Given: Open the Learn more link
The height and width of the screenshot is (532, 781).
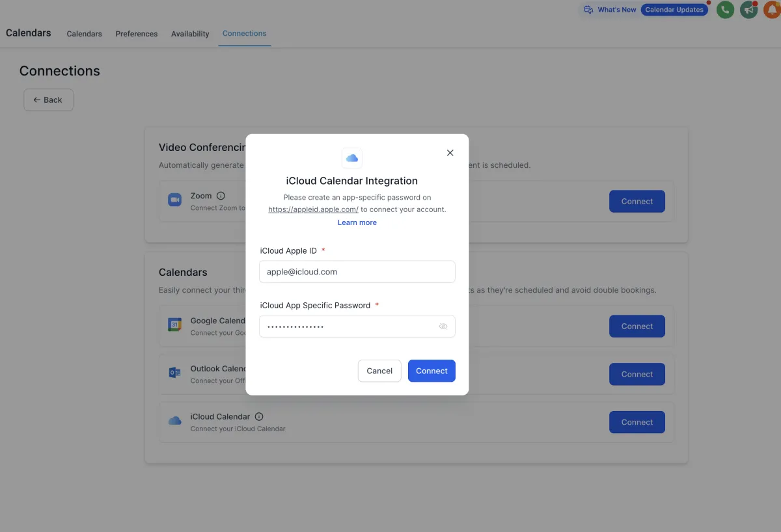Looking at the screenshot, I should point(357,222).
